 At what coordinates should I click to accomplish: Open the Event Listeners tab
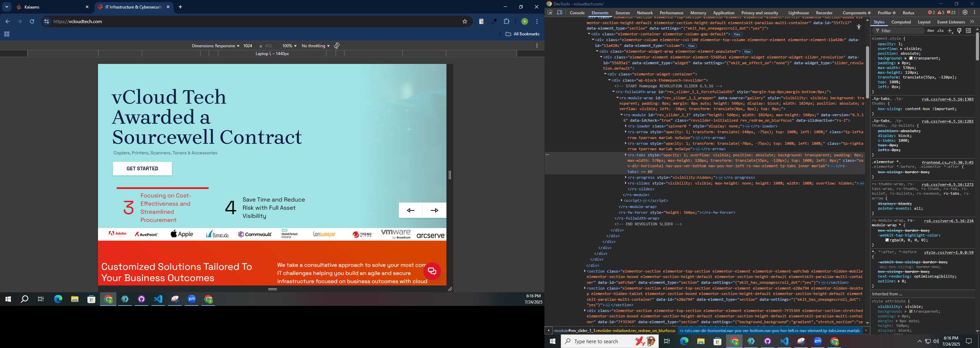(951, 22)
